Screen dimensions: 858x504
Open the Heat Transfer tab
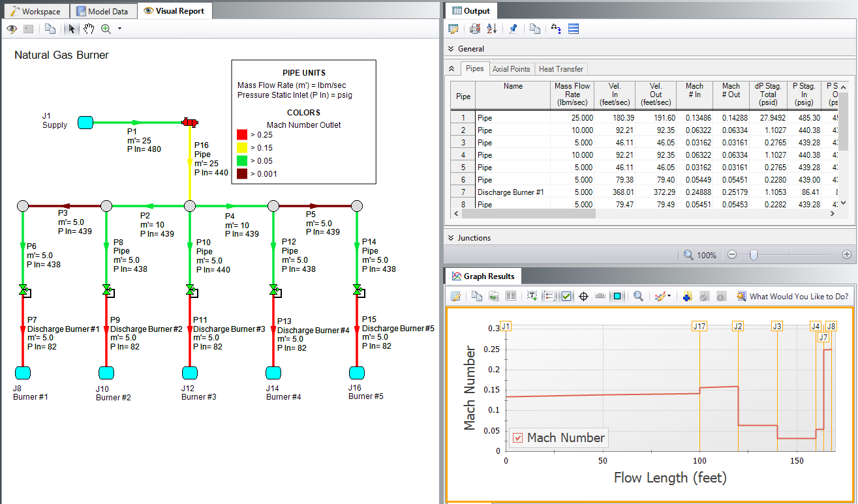pyautogui.click(x=561, y=69)
